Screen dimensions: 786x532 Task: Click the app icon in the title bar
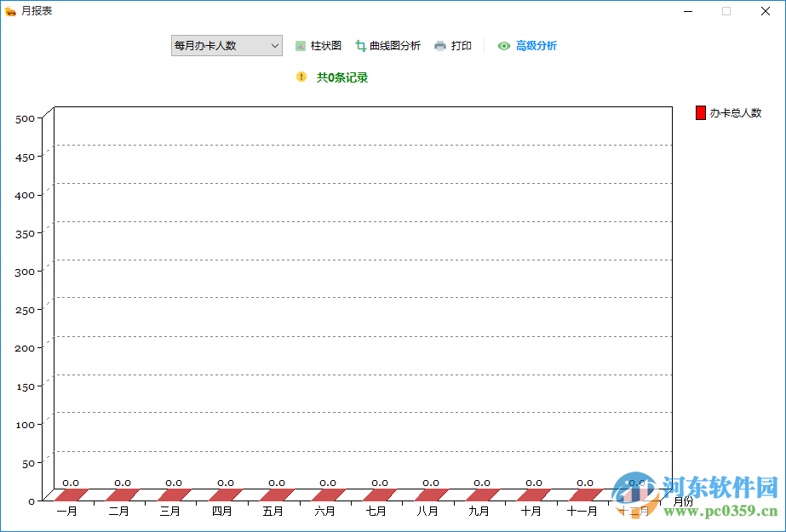coord(12,11)
